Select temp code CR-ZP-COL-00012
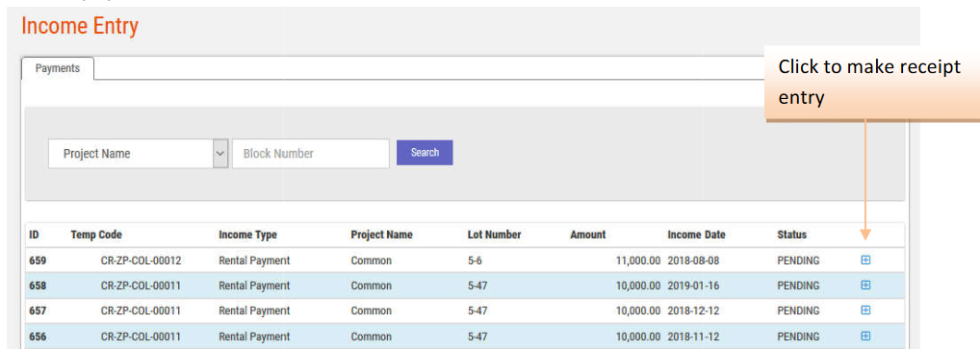The image size is (980, 349). (x=142, y=261)
